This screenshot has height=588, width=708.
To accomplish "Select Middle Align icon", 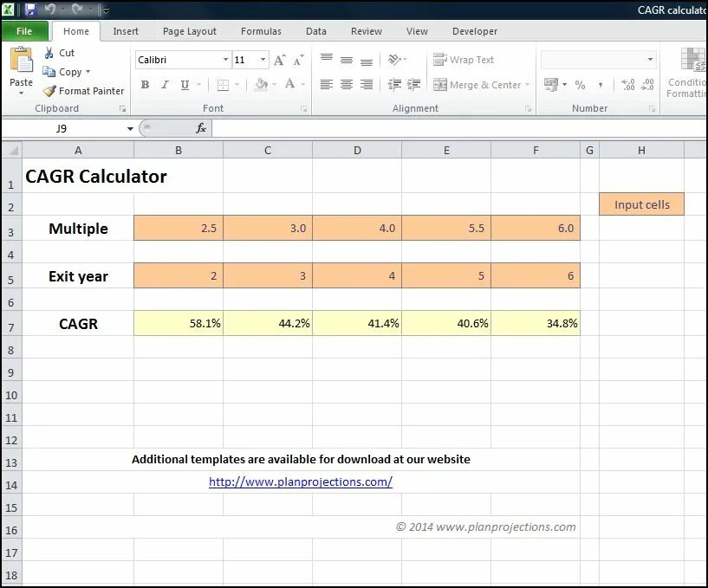I will click(x=347, y=60).
